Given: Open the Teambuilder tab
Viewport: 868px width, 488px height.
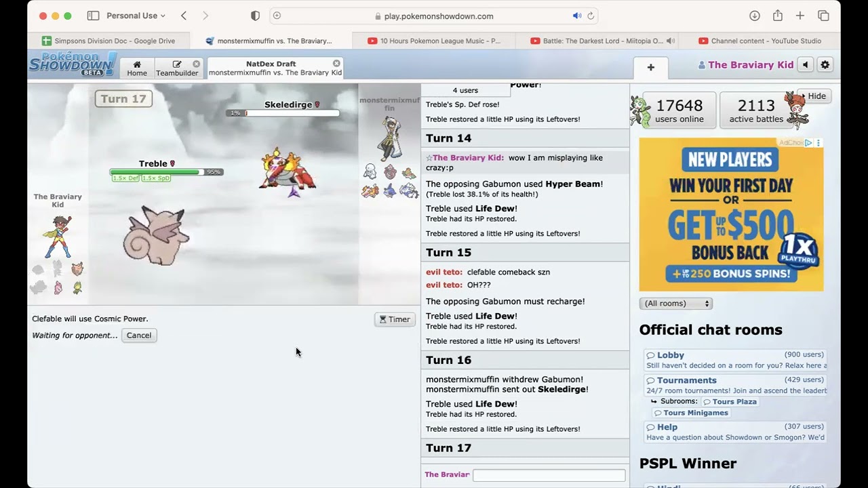Looking at the screenshot, I should 177,68.
